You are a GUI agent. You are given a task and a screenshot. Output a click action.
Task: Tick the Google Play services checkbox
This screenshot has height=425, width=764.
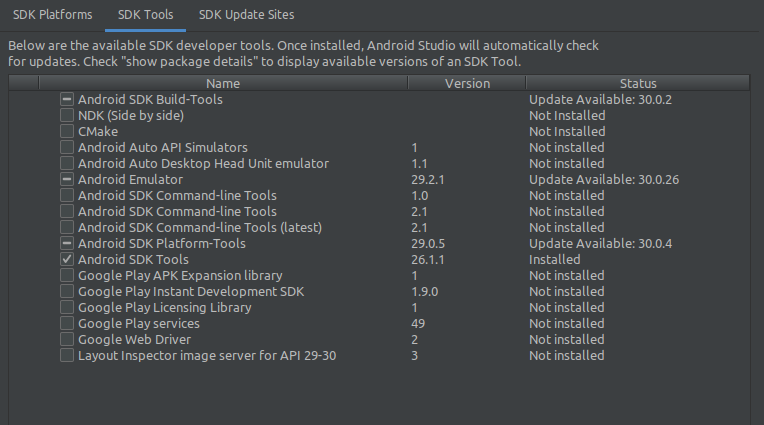(x=67, y=324)
